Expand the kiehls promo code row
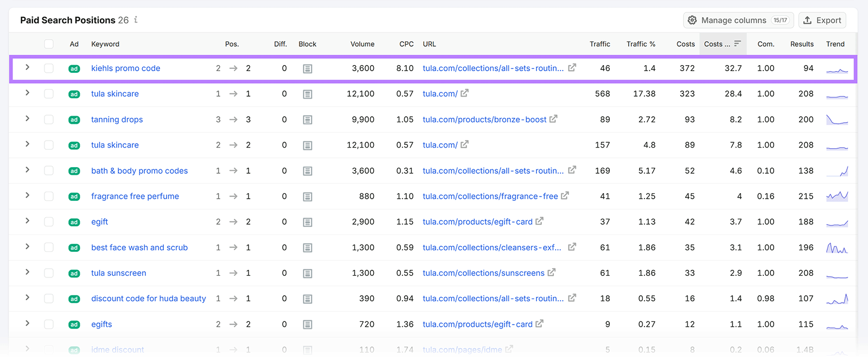The width and height of the screenshot is (868, 361). click(x=27, y=67)
